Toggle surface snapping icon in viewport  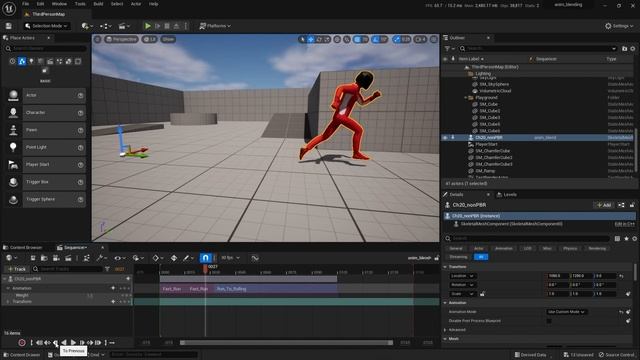coord(347,39)
